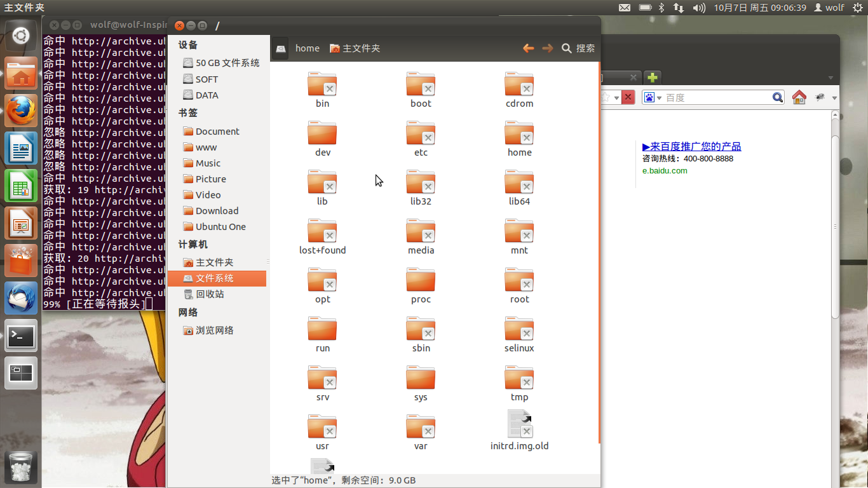Open Dash home in the launcher
The height and width of the screenshot is (488, 868).
pyautogui.click(x=21, y=36)
